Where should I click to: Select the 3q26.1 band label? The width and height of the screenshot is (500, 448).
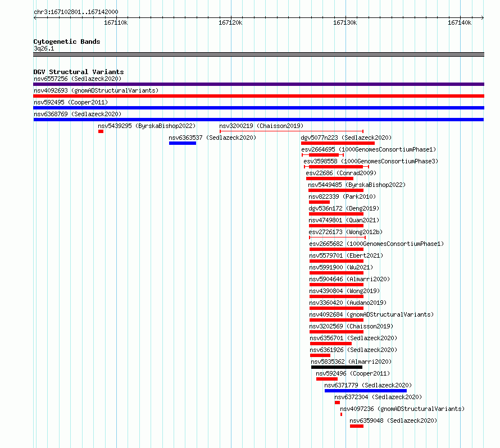click(44, 48)
